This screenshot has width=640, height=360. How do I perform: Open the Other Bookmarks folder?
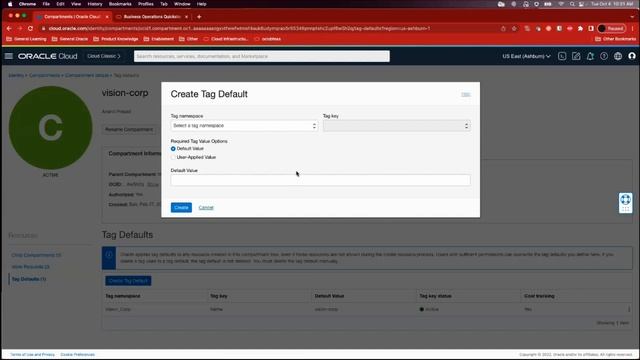pos(616,39)
